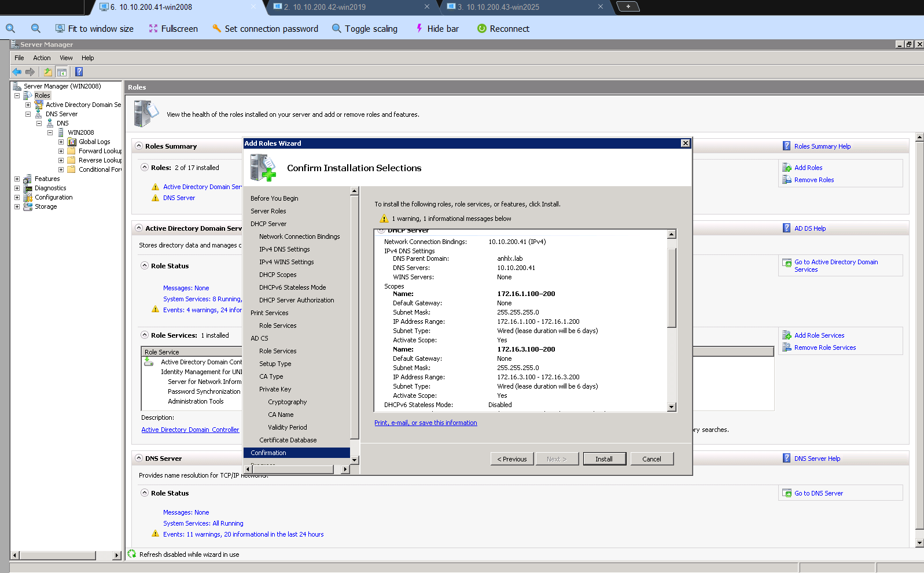Collapse the Roles Summary section
Viewport: 924px width, 573px height.
139,146
